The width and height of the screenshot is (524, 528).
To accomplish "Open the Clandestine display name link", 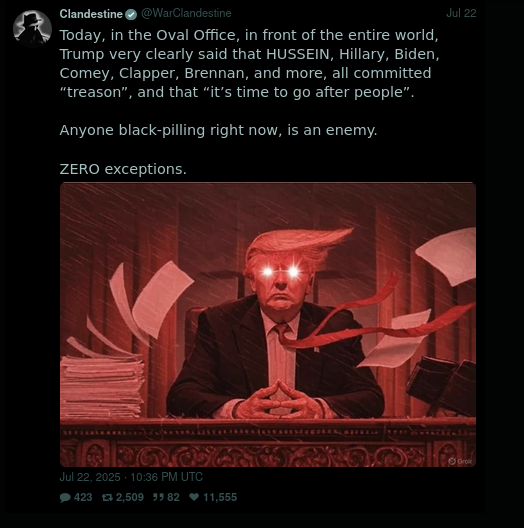I will click(91, 14).
